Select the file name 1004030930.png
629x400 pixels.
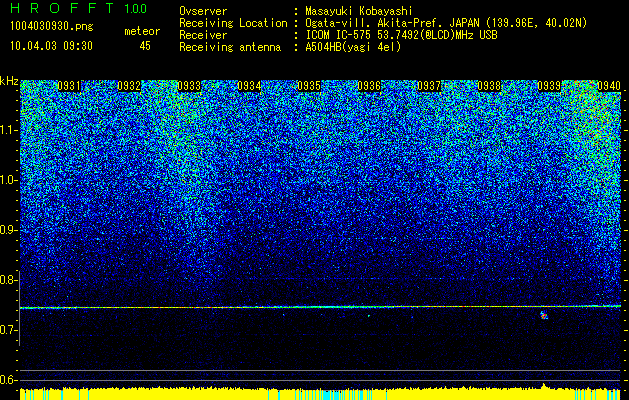coord(51,27)
